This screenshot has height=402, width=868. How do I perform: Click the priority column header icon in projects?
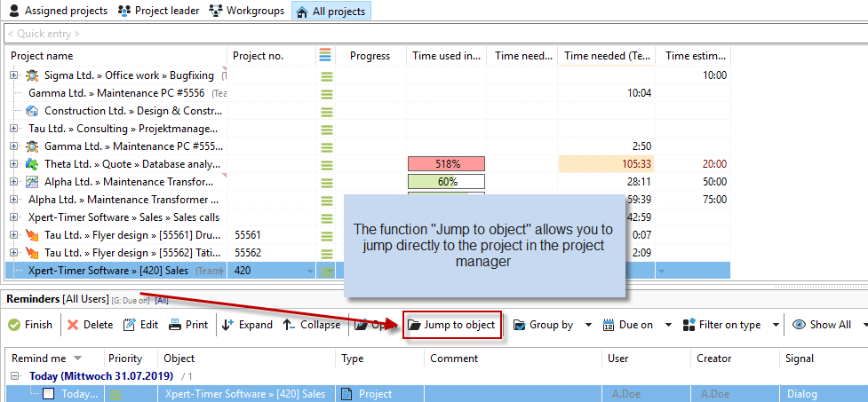coord(326,56)
